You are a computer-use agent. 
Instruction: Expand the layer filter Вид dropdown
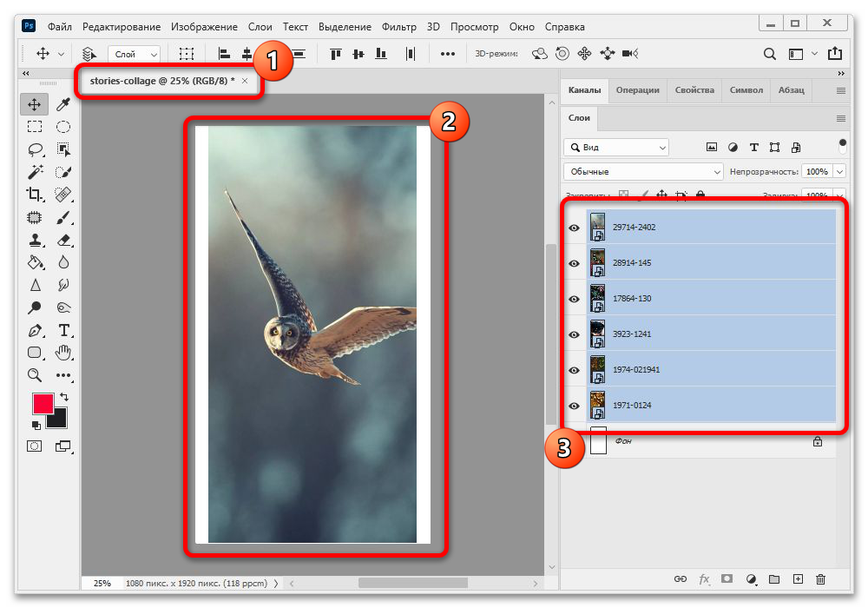tap(616, 148)
